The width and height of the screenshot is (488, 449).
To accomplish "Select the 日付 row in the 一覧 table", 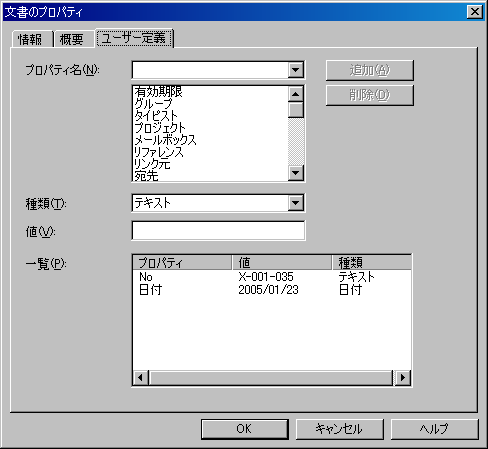I will [272, 290].
